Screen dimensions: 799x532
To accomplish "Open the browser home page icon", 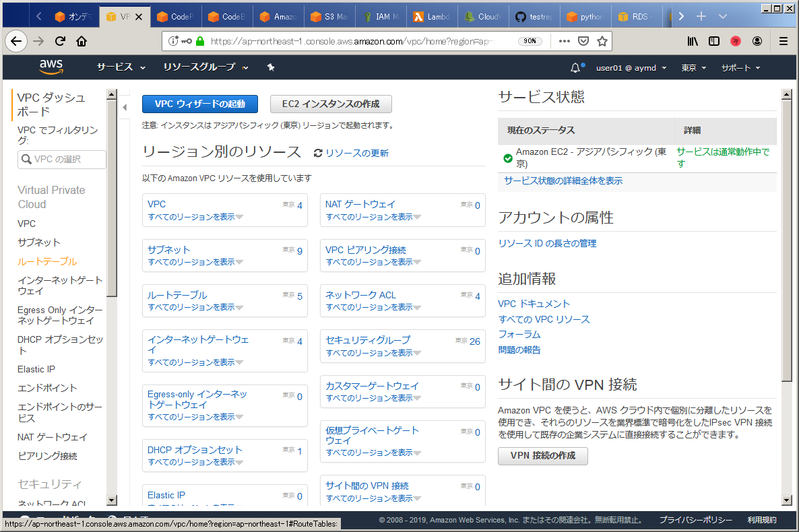I will coord(82,41).
